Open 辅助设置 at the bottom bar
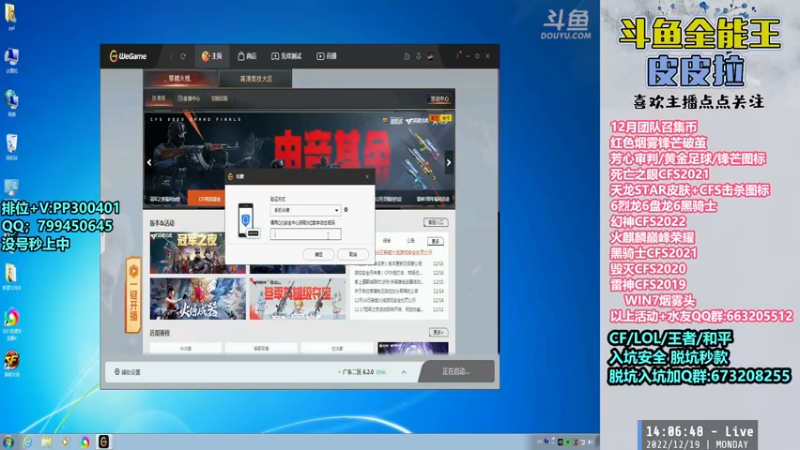800x450 pixels. click(128, 372)
